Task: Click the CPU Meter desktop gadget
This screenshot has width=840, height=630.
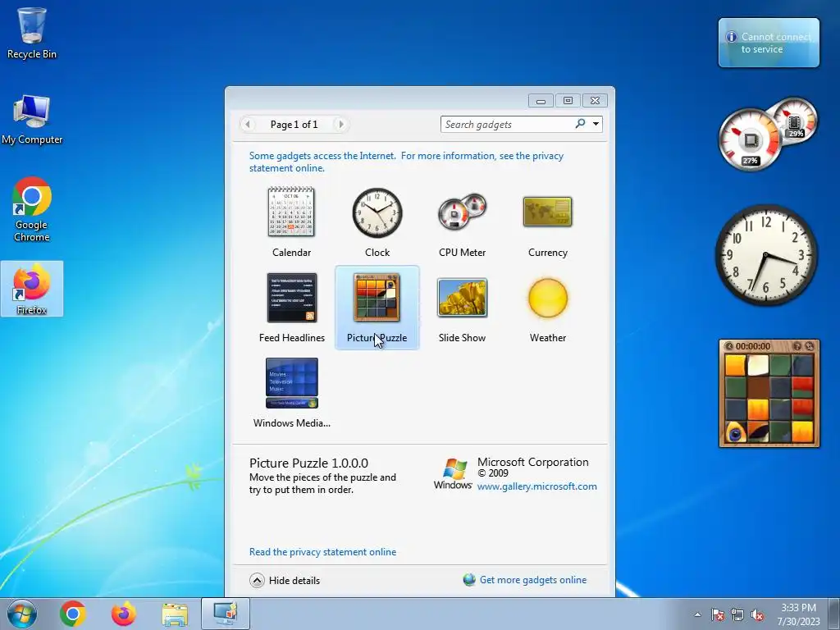Action: pos(767,134)
